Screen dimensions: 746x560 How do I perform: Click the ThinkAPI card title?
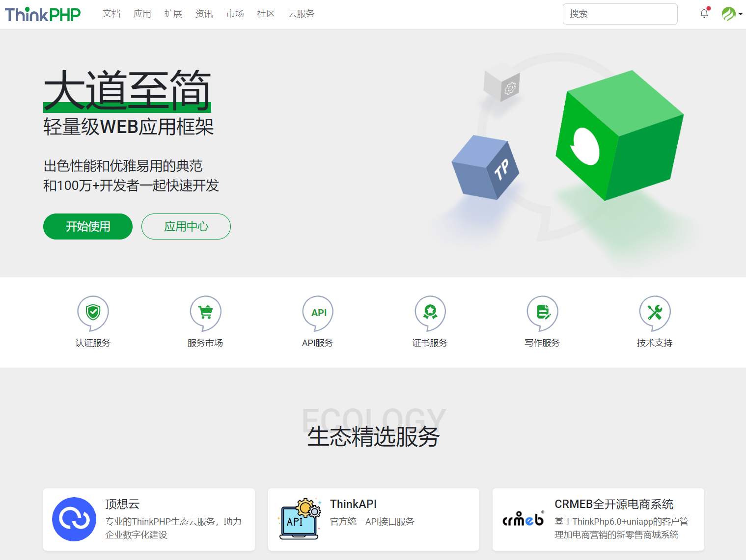pos(354,504)
